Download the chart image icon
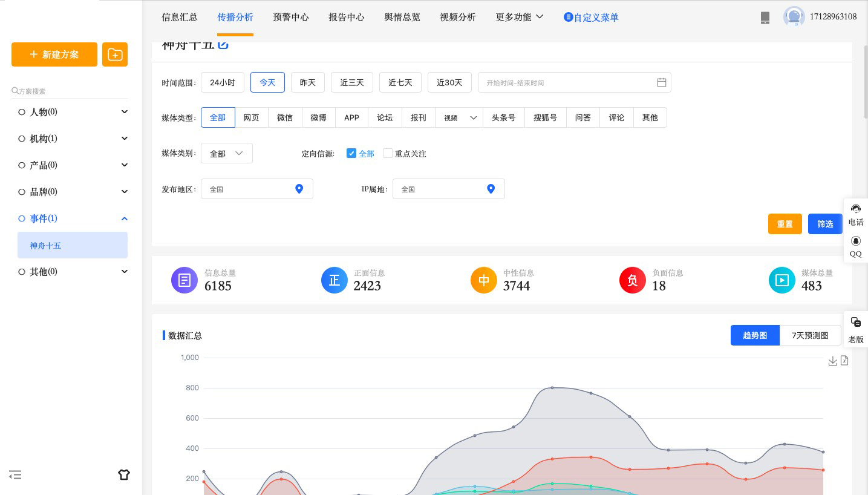The width and height of the screenshot is (868, 495). (x=833, y=361)
